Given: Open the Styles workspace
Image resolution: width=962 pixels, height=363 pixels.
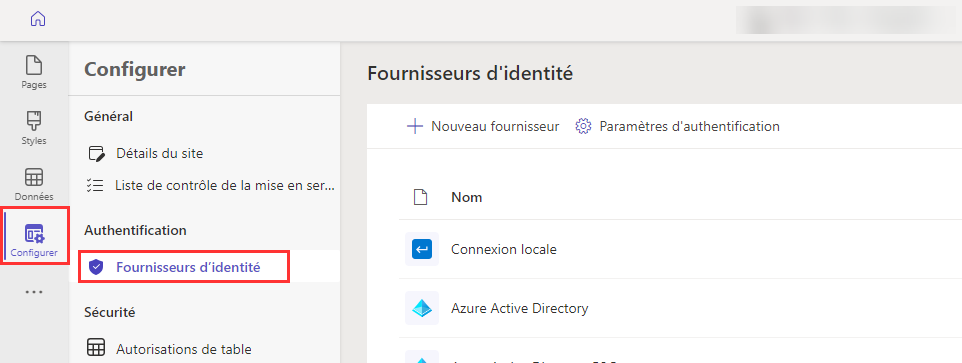Looking at the screenshot, I should pyautogui.click(x=34, y=128).
